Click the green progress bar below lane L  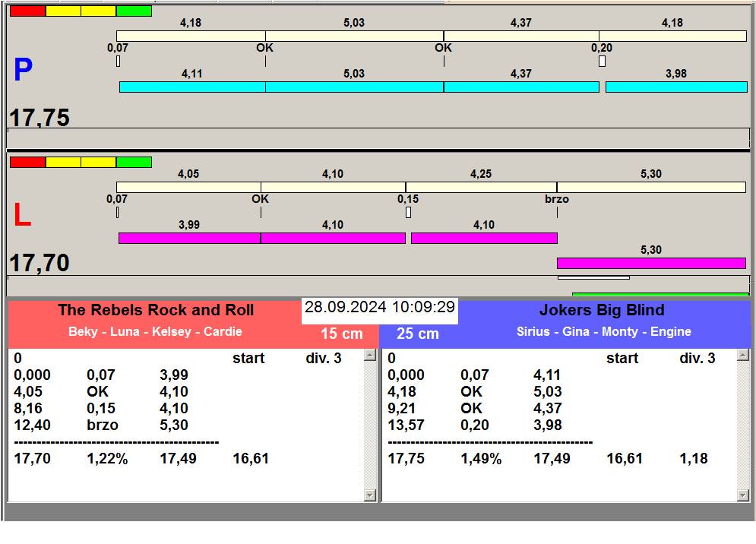(660, 293)
